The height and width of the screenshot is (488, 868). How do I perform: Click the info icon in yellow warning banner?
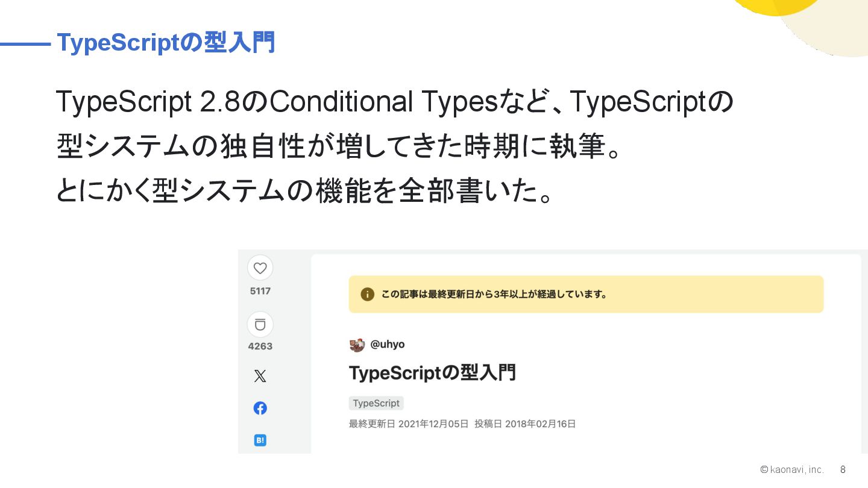367,294
